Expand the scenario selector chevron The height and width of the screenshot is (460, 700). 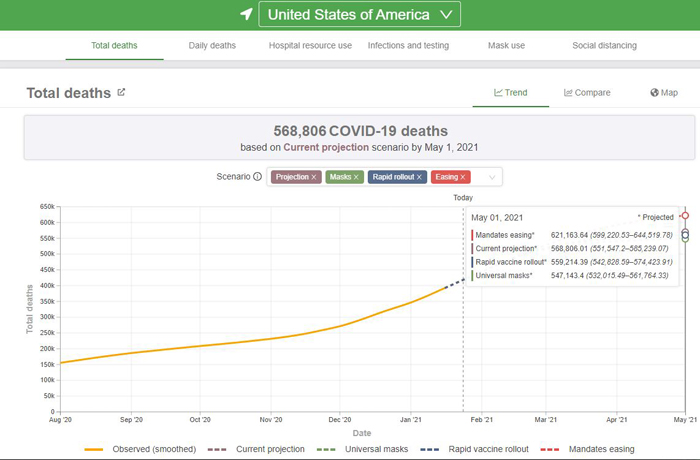[x=491, y=177]
